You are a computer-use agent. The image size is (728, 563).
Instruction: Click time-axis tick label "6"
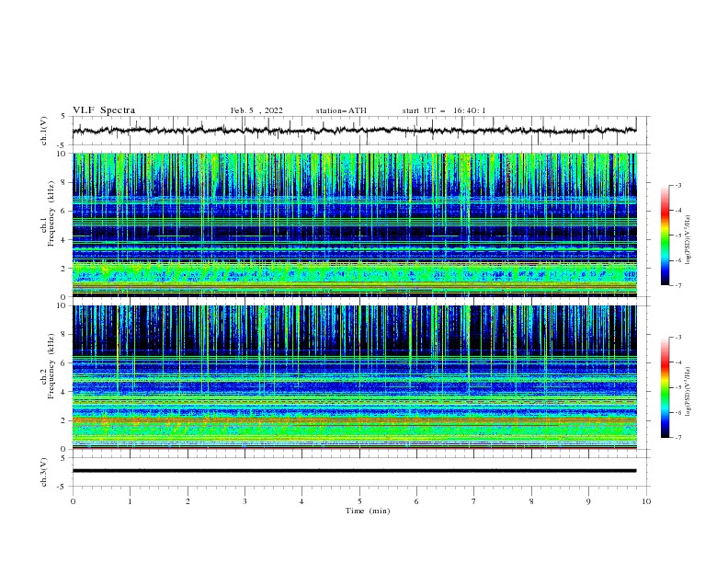[416, 501]
